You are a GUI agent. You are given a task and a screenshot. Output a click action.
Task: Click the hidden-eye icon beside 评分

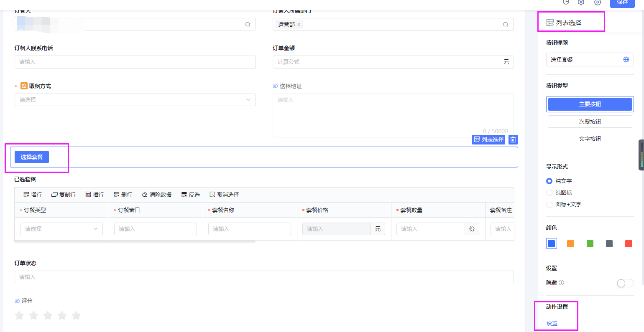click(17, 301)
